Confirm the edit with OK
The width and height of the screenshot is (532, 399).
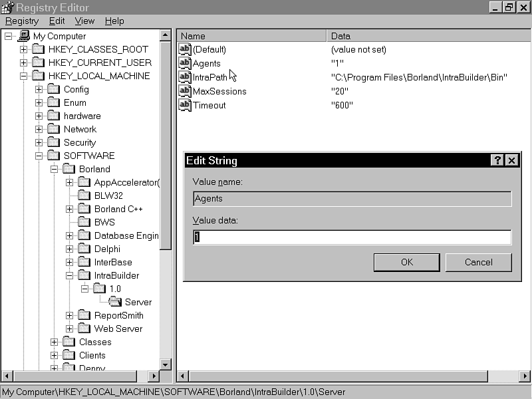[x=407, y=262]
